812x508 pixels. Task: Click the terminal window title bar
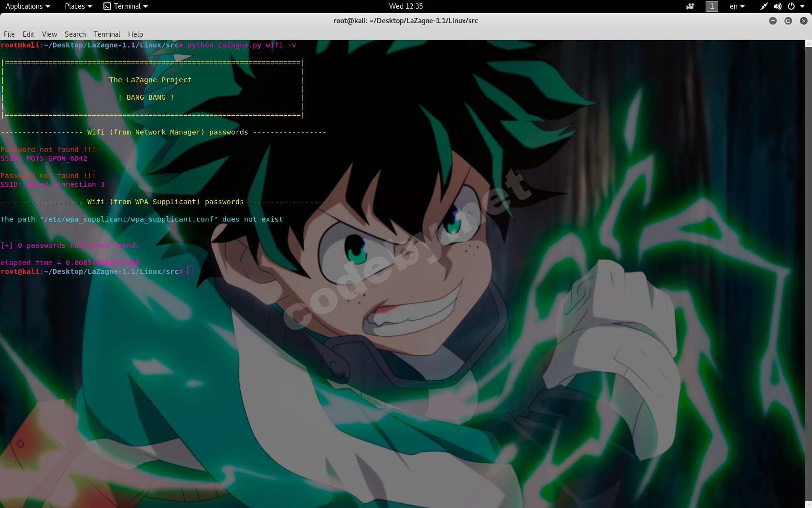tap(406, 21)
